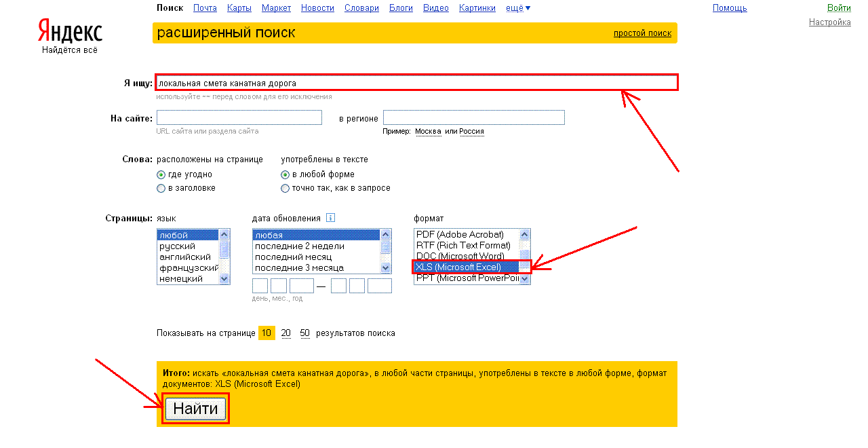Select 'где угодно' radio button
The width and height of the screenshot is (868, 448).
point(161,174)
